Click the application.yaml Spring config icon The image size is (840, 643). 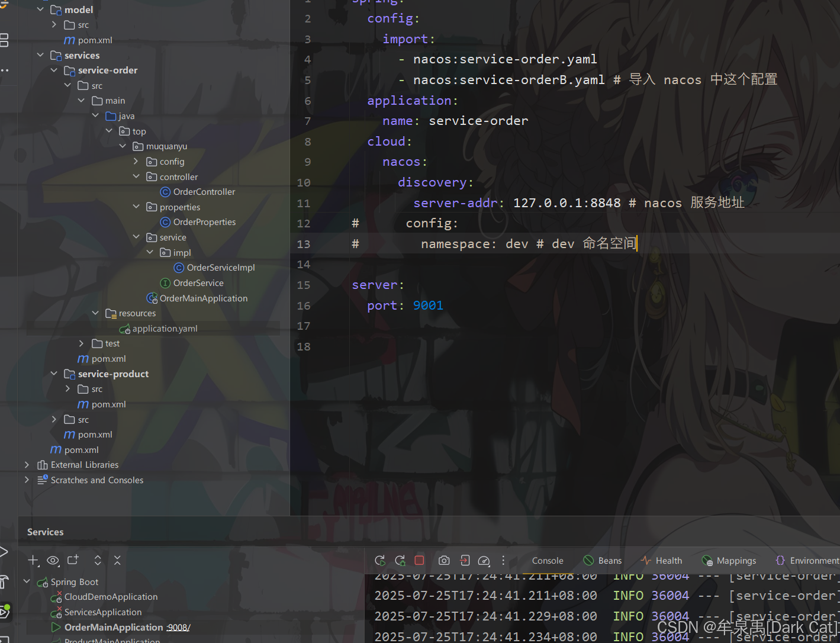point(124,329)
